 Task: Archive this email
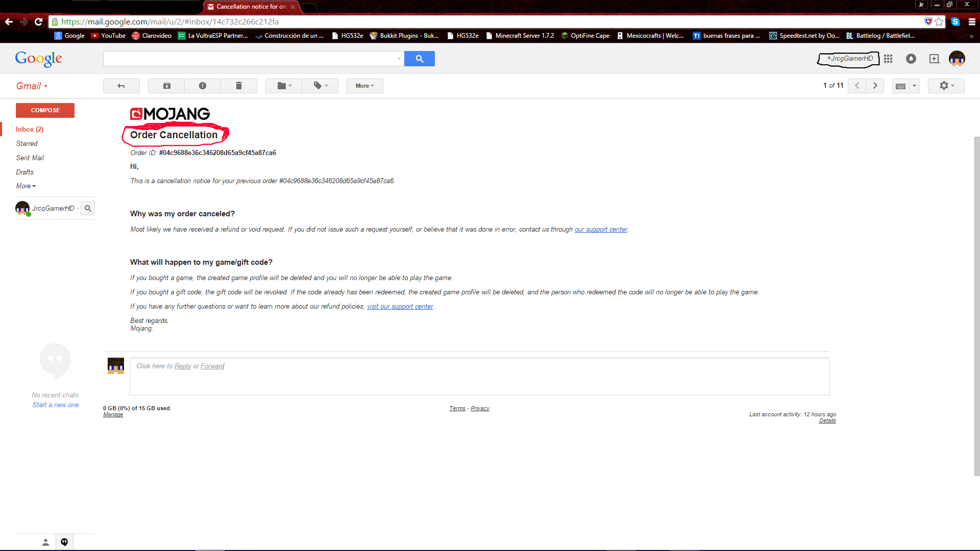click(166, 86)
